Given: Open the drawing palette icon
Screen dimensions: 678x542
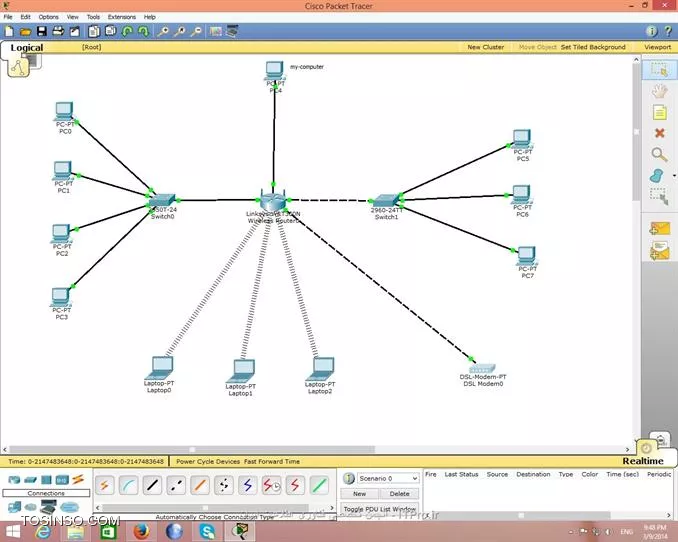Looking at the screenshot, I should click(215, 32).
